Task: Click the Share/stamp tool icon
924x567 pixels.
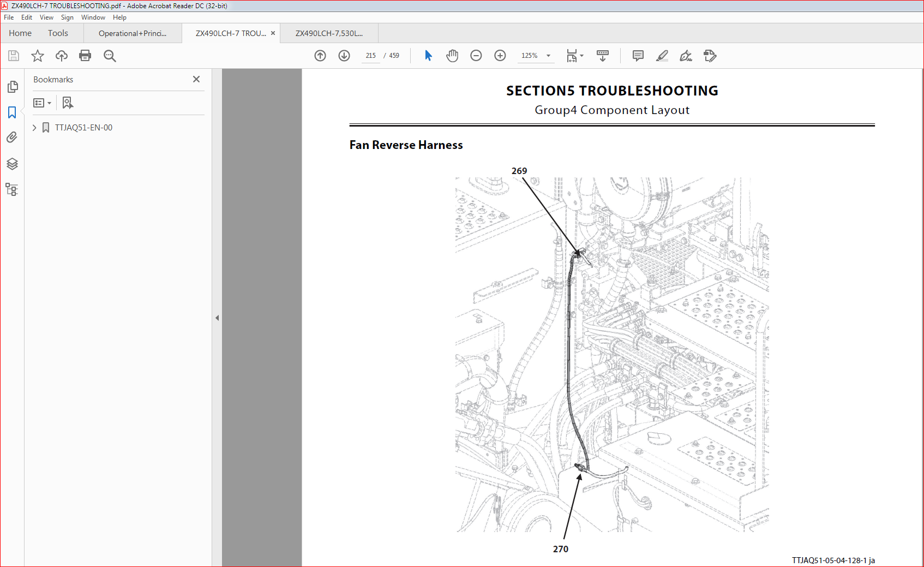Action: pos(710,56)
